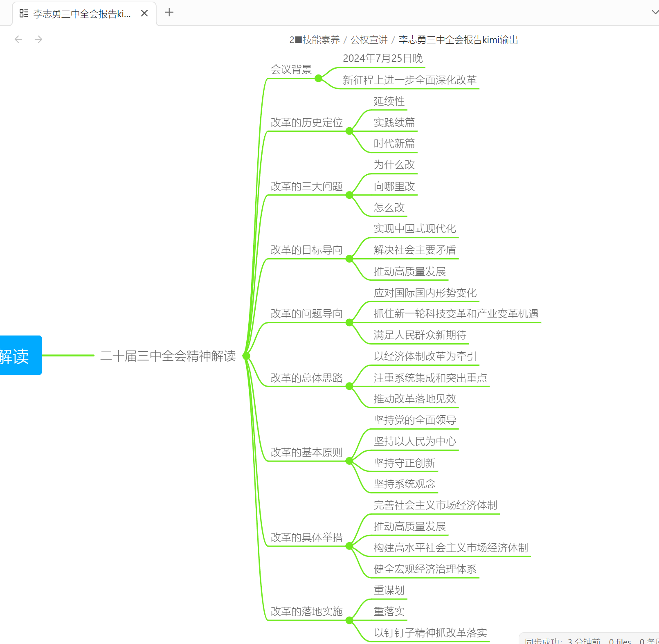The height and width of the screenshot is (644, 659).
Task: Toggle fold on 改革的总体思路 node circle
Action: point(349,386)
